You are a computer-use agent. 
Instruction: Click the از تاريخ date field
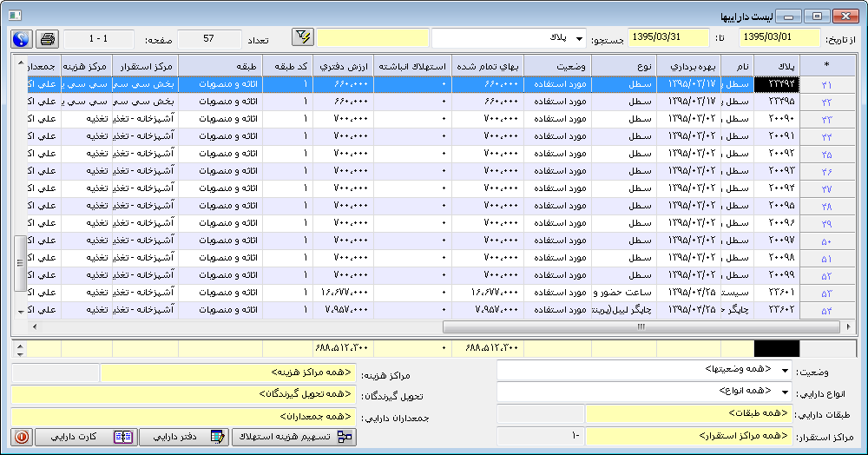779,38
